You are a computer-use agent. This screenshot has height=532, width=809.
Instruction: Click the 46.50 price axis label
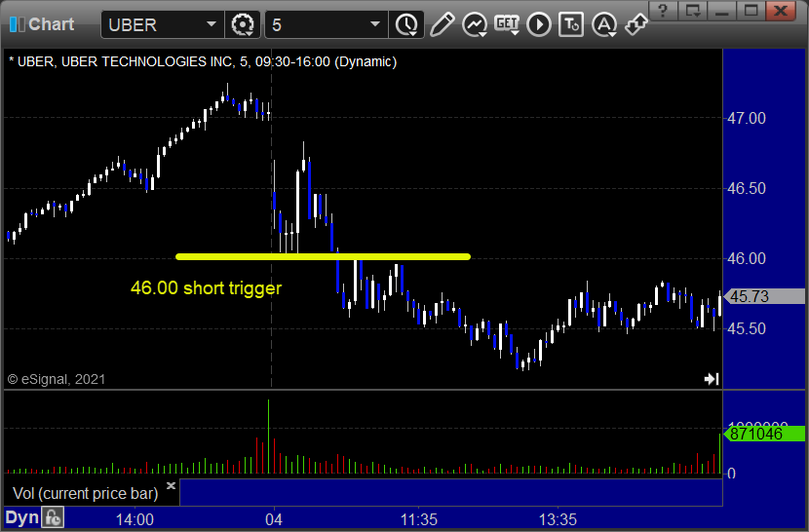746,188
